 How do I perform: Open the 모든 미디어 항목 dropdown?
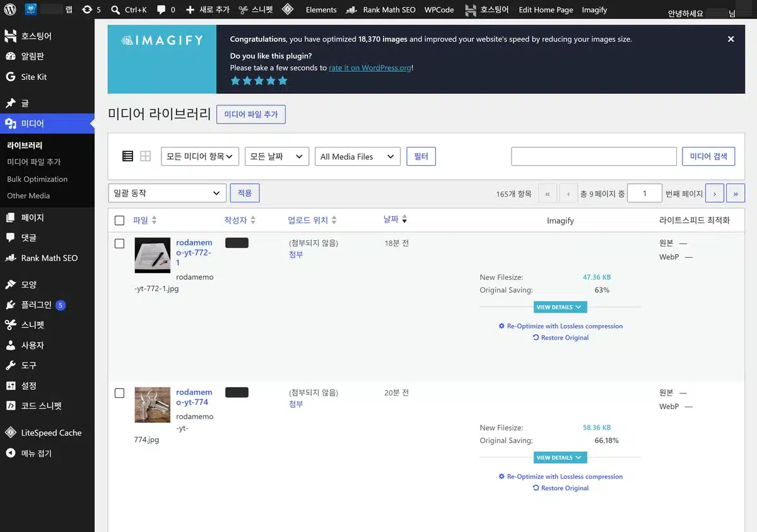point(200,156)
